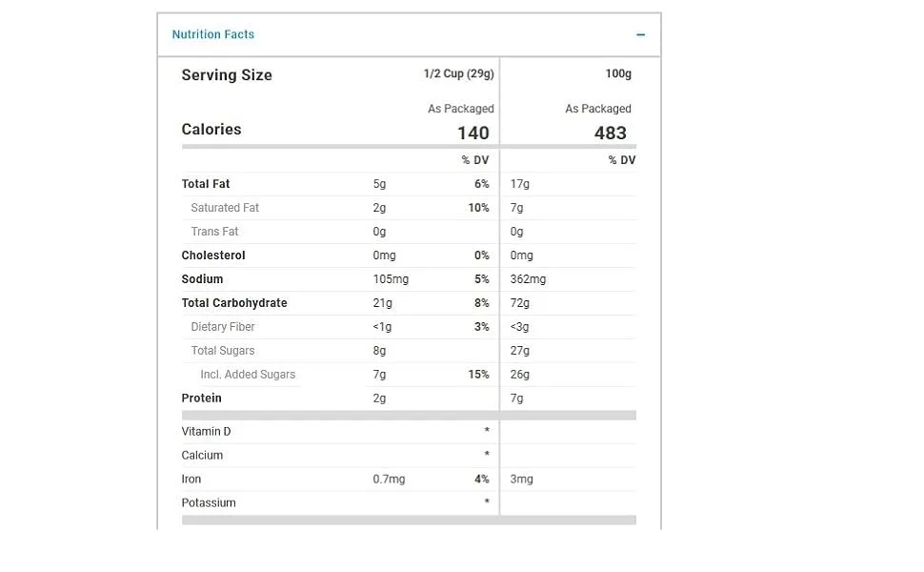Click the Trans Fat row label
This screenshot has width=924, height=572.
[x=214, y=232]
